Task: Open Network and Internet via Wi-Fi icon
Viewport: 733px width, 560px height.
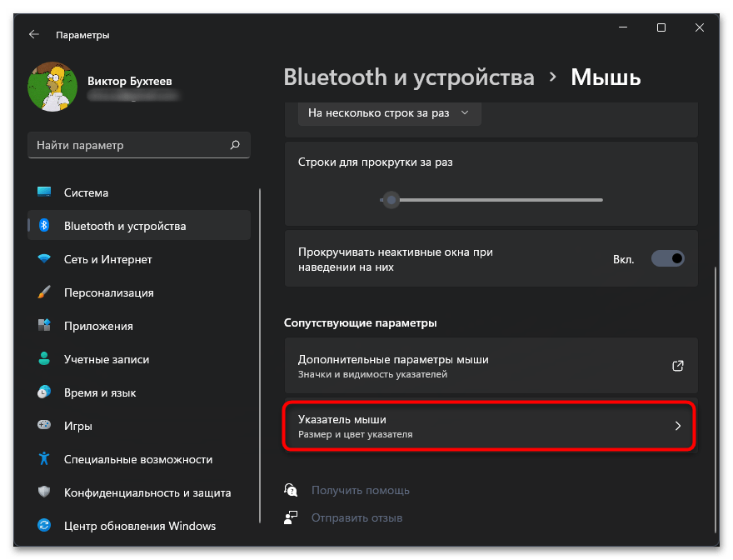Action: [45, 259]
